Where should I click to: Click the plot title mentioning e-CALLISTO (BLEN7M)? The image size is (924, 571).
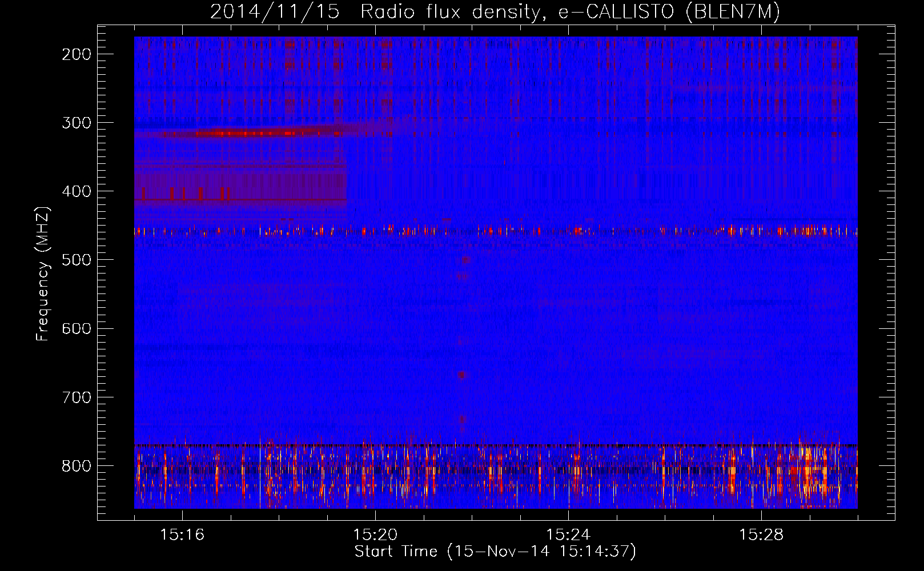pyautogui.click(x=495, y=11)
